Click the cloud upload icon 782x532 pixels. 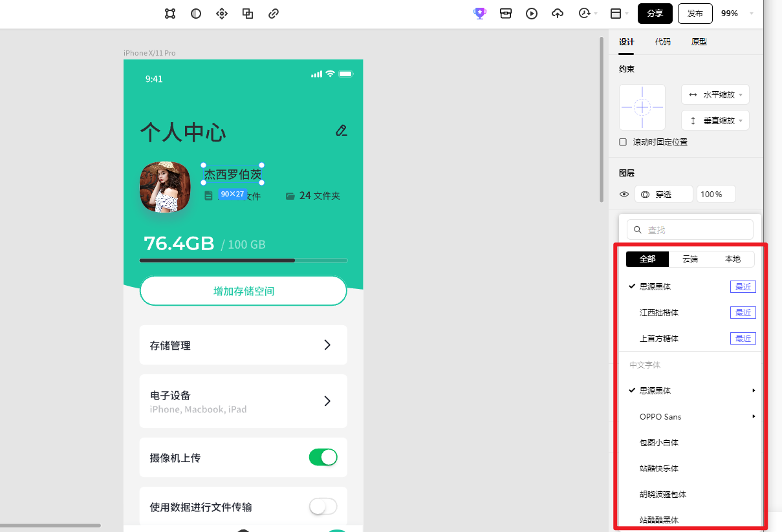point(558,14)
